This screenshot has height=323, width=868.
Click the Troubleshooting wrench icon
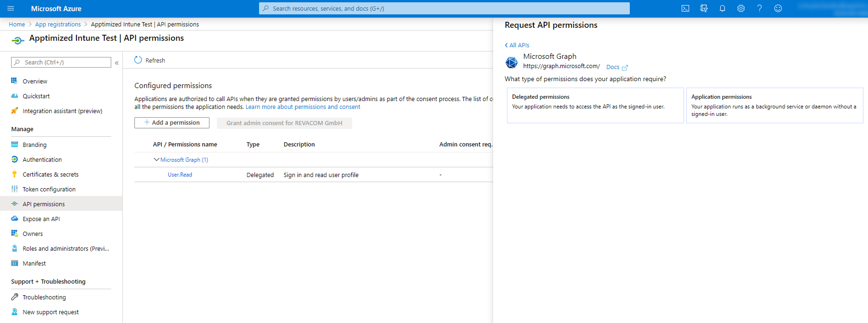14,297
